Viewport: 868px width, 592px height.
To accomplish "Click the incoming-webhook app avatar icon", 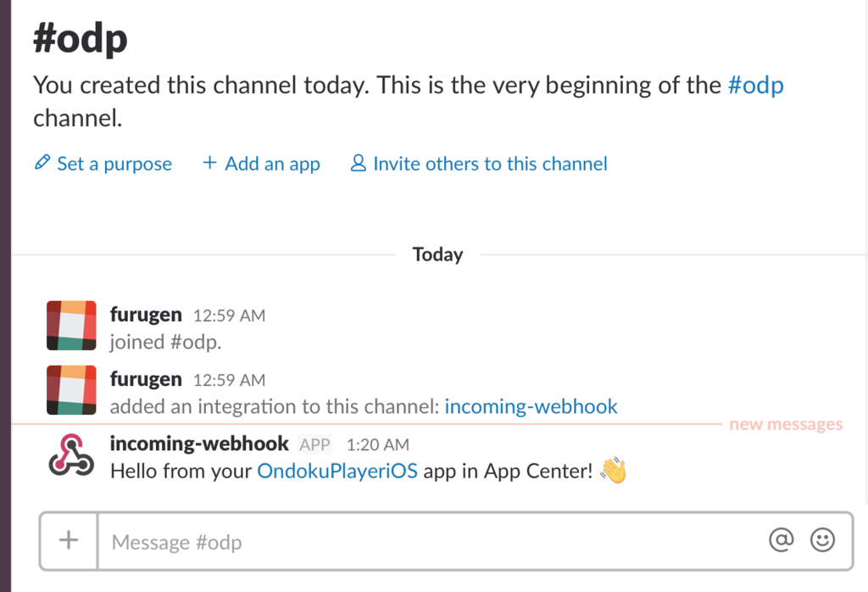I will 71,455.
